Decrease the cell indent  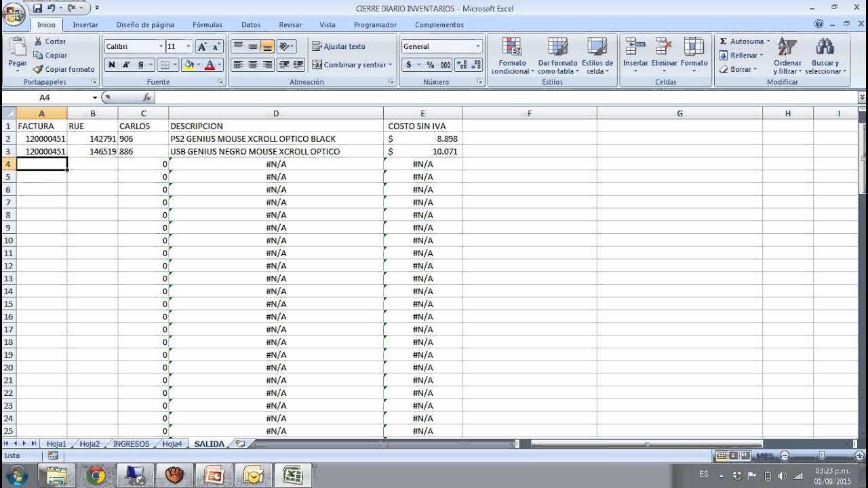pyautogui.click(x=283, y=65)
